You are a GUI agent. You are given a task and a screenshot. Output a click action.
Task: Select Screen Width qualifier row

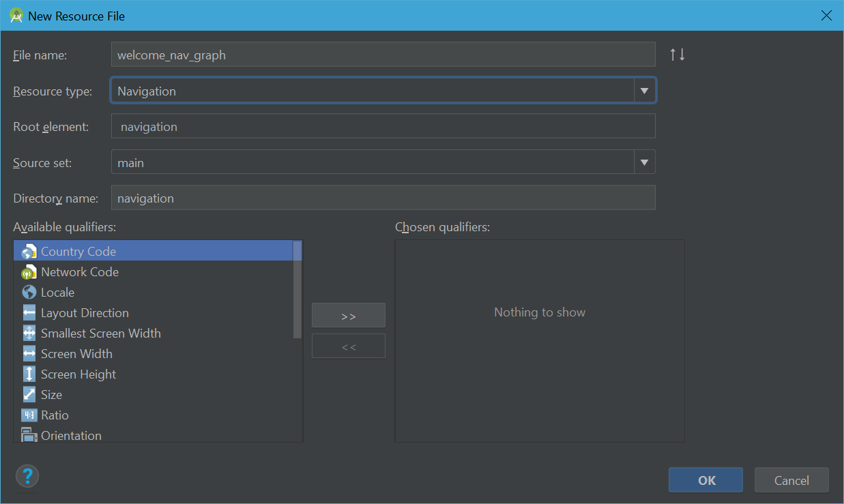pyautogui.click(x=154, y=354)
